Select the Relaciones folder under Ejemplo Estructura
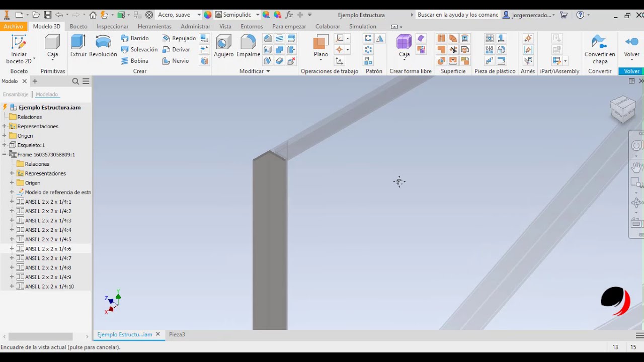The height and width of the screenshot is (362, 644). click(29, 117)
